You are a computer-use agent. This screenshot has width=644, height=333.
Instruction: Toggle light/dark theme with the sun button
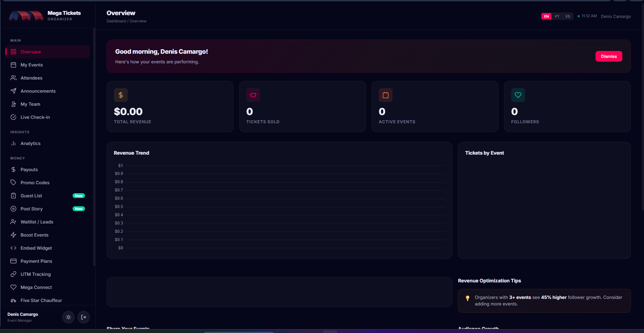pyautogui.click(x=68, y=317)
